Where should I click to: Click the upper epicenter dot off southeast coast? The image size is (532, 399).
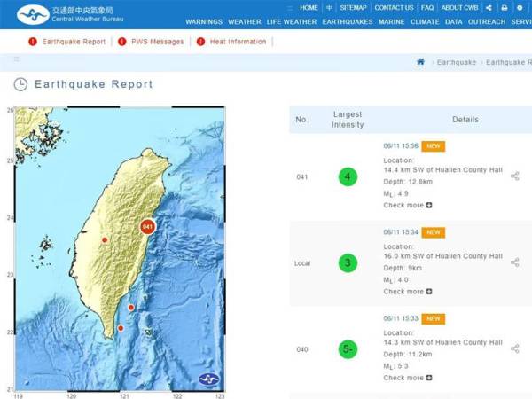[131, 308]
